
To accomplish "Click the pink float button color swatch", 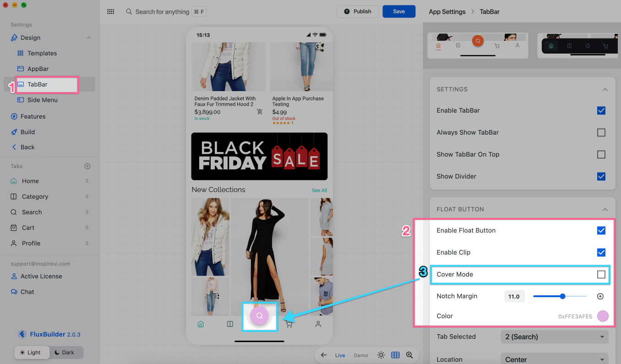I will [603, 316].
